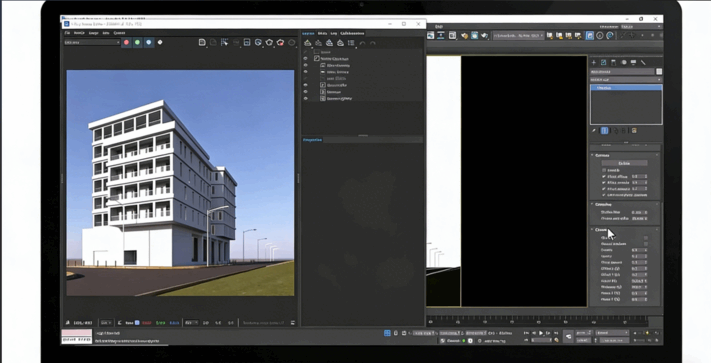
Task: Click the region render cursor icon in frame buffer
Action: point(224,42)
